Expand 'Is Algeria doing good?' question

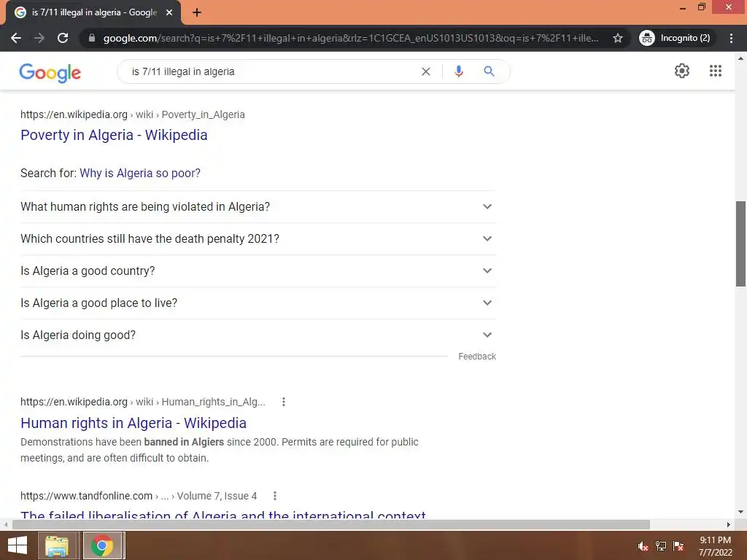click(258, 335)
